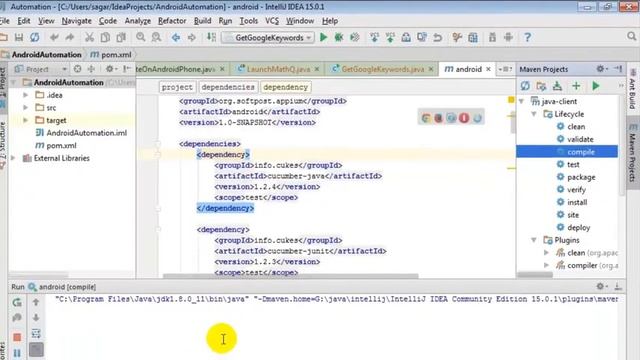Expand the .idea folder

click(26, 95)
